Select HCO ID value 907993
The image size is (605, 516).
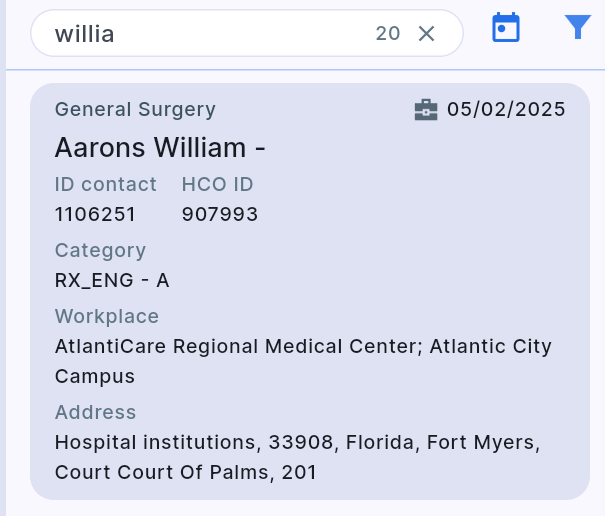pyautogui.click(x=220, y=214)
